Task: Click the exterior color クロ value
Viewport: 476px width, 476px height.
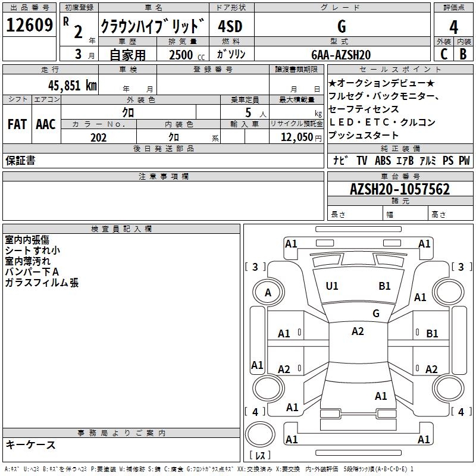Action: [128, 112]
